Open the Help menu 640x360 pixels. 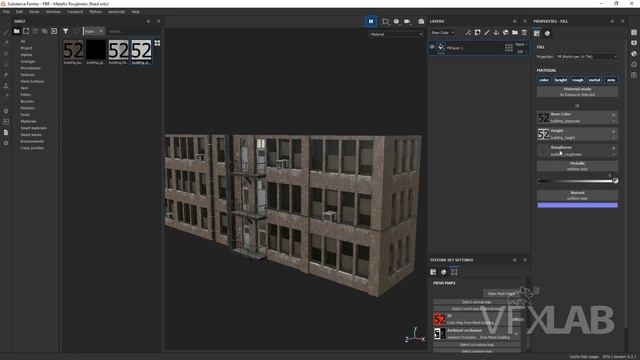[136, 12]
